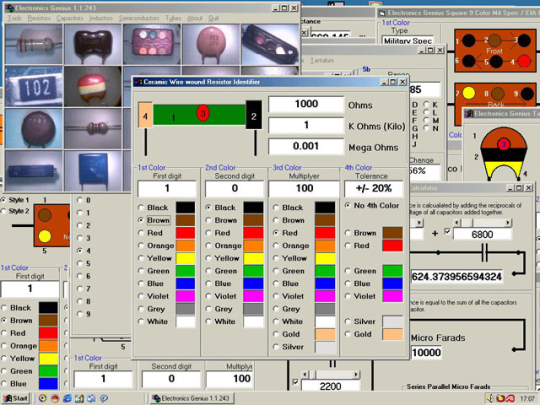Click the blue box film capacitor photo
This screenshot has height=405, width=540.
point(93,171)
